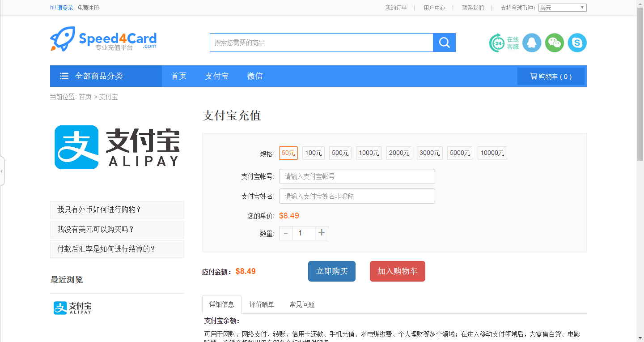This screenshot has width=644, height=342.
Task: Switch to the 常见问题 tab
Action: 302,304
